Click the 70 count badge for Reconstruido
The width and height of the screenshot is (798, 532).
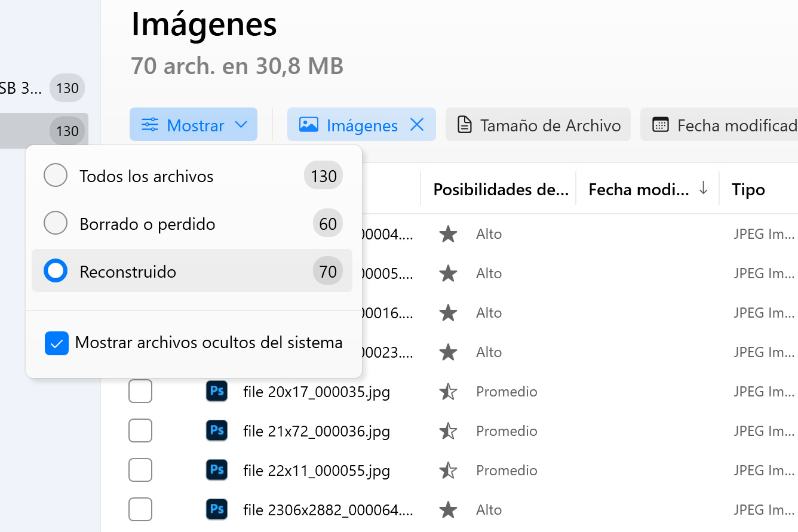tap(328, 272)
